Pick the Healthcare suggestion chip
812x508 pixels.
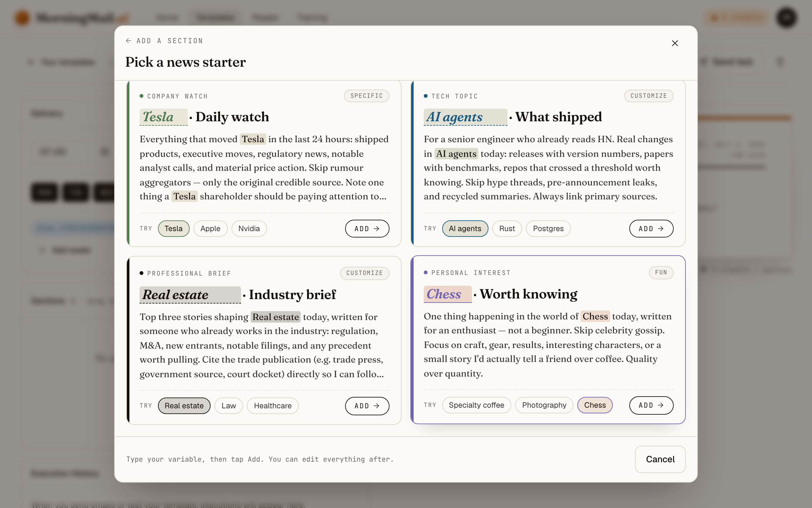point(273,405)
